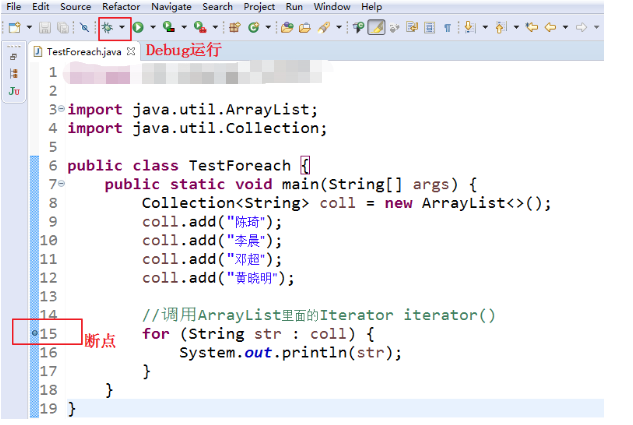This screenshot has height=425, width=633.
Task: Click the closing brace on line 19
Action: point(71,409)
